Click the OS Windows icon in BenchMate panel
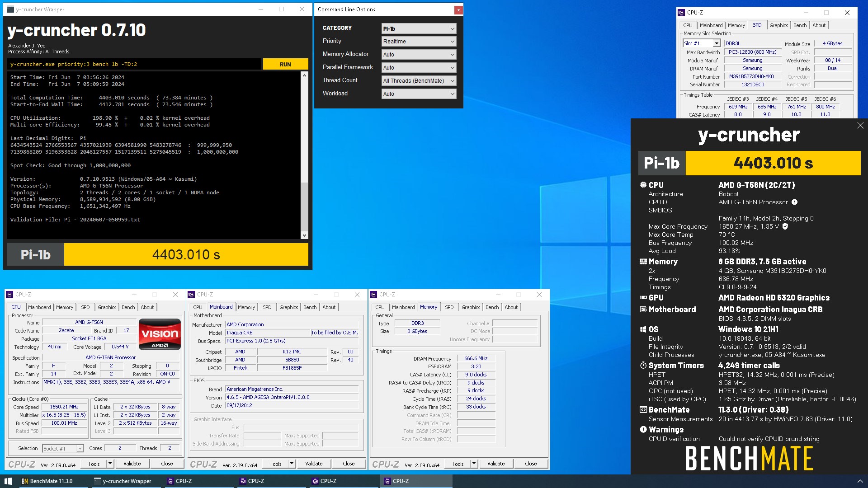This screenshot has width=868, height=488. click(x=643, y=329)
